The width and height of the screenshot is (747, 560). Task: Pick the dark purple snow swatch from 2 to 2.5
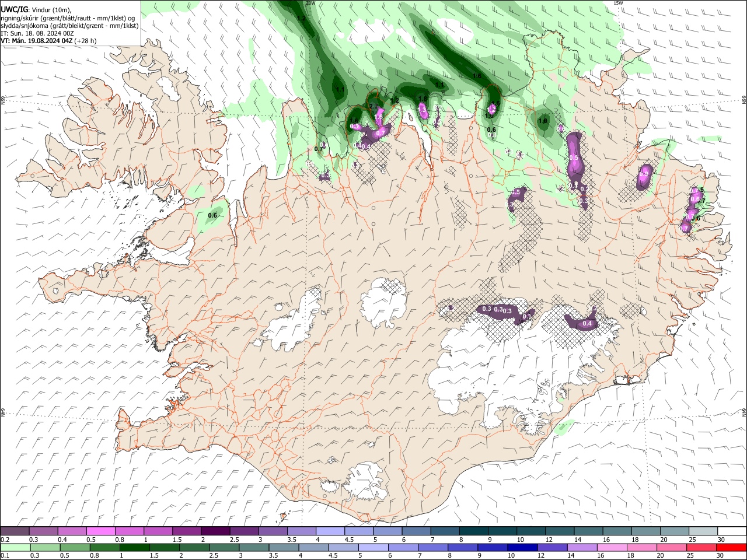(x=215, y=531)
